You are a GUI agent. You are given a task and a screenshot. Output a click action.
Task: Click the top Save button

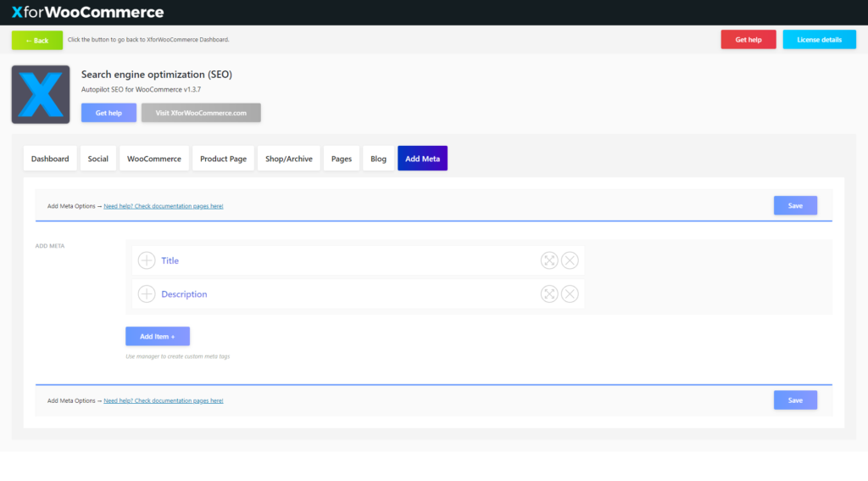(795, 205)
